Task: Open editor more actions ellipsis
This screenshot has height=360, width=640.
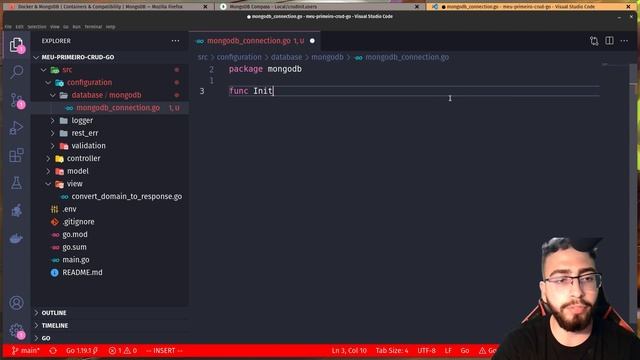Action: click(624, 41)
